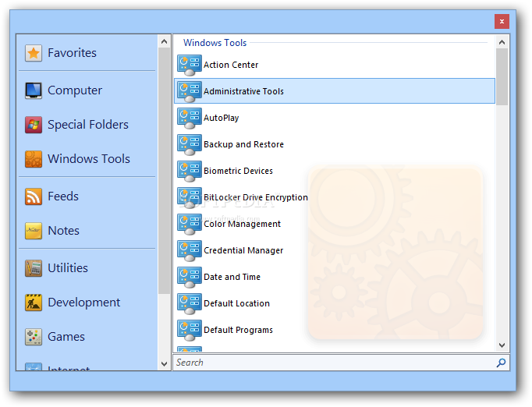Click the icon beside AutoPlay
The width and height of the screenshot is (532, 407).
point(190,118)
